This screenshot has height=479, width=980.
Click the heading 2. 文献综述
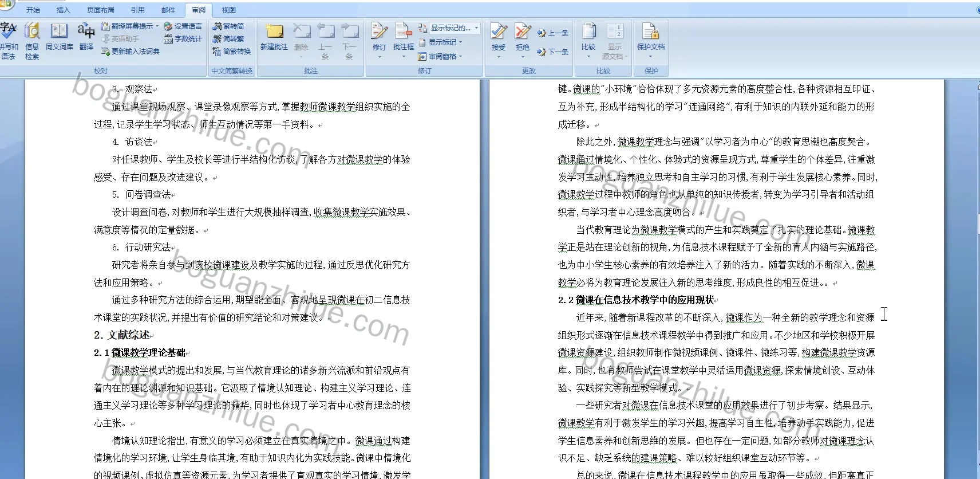(x=122, y=335)
